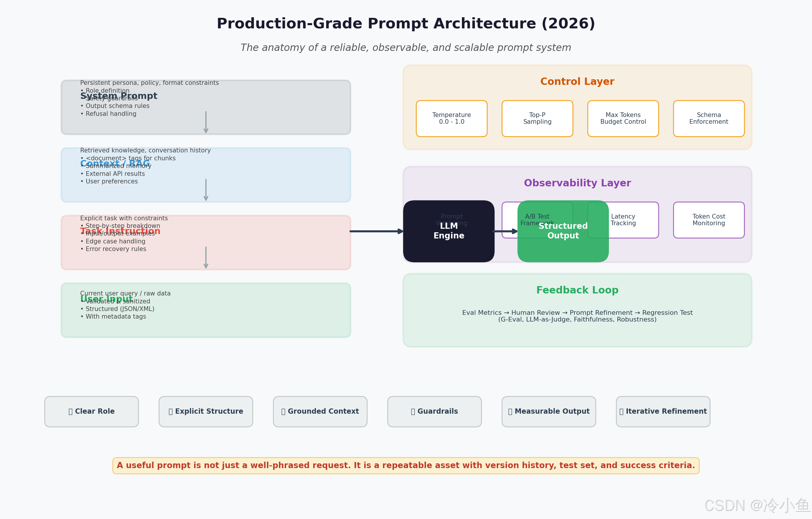Click the Error recovery rules bullet
812x519 pixels.
(x=113, y=249)
